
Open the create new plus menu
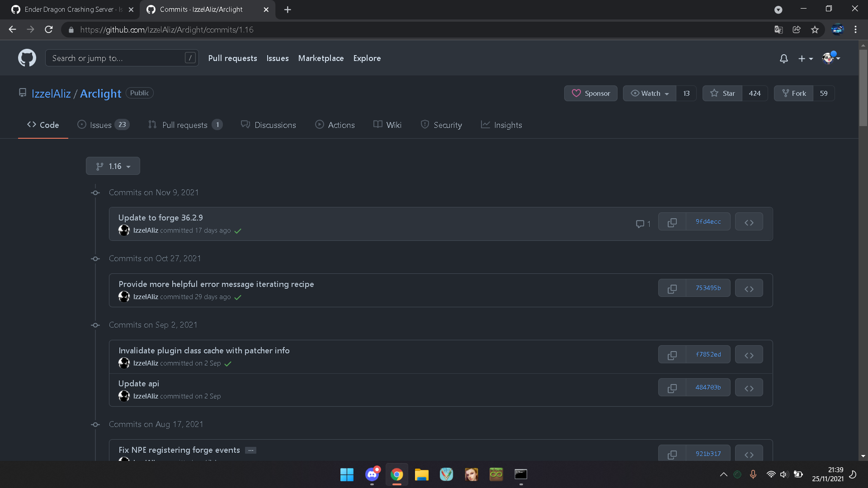click(806, 58)
